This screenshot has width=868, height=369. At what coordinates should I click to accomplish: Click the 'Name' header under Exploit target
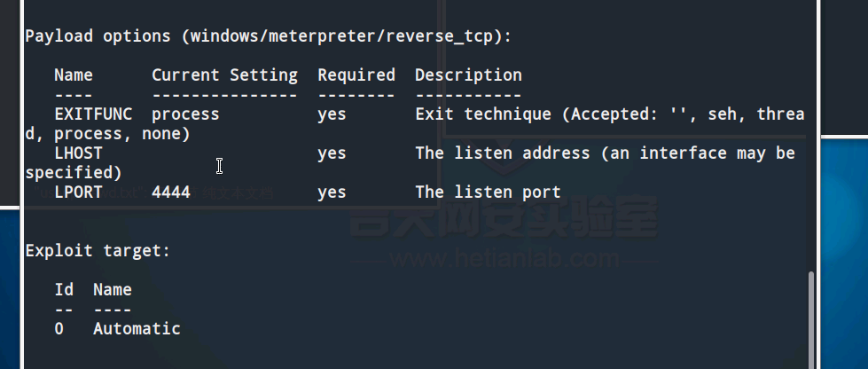tap(113, 290)
